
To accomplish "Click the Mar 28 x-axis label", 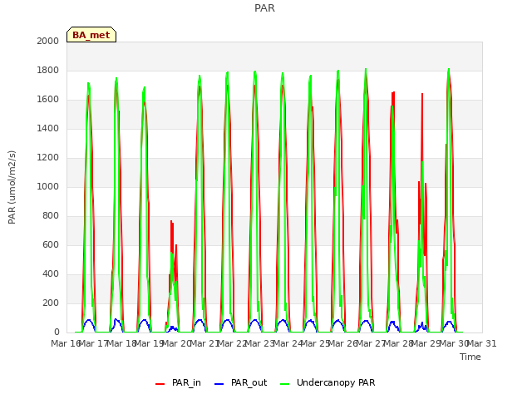I will pos(398,343).
